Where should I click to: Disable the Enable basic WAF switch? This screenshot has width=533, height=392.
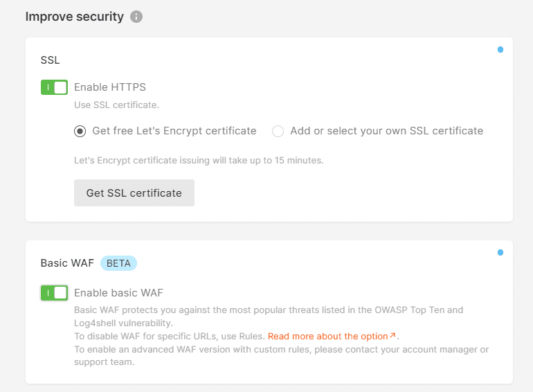pyautogui.click(x=54, y=292)
